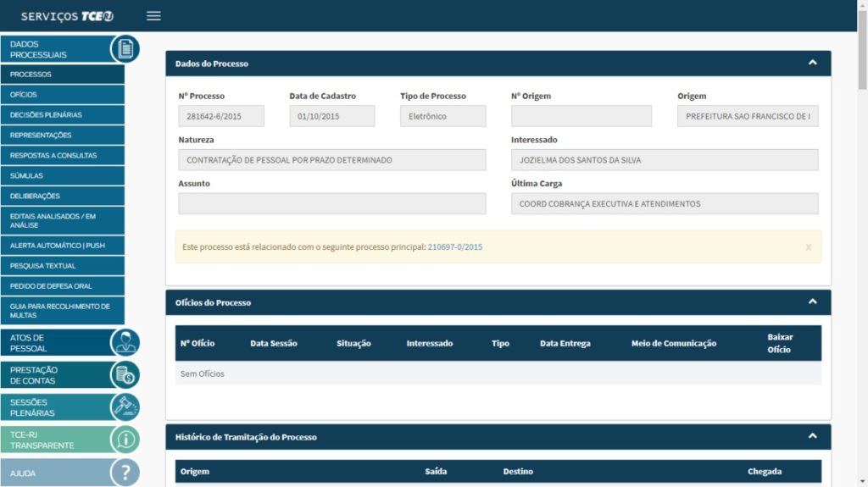Dismiss the related process alert
This screenshot has width=868, height=487.
click(x=808, y=247)
